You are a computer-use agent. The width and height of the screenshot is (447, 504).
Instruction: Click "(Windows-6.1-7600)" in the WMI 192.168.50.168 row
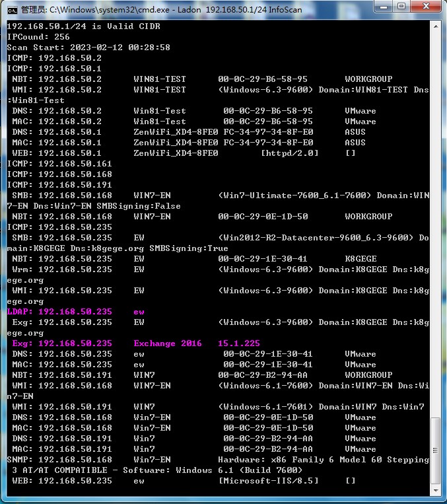[265, 386]
